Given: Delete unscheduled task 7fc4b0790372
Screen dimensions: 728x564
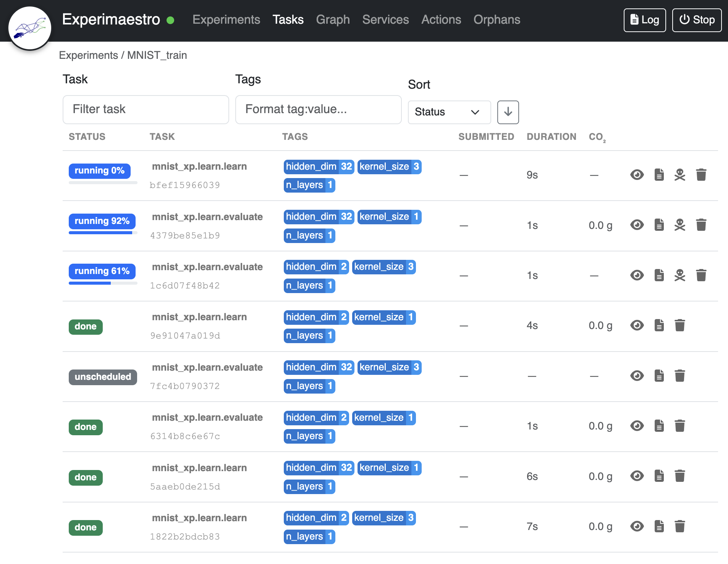Looking at the screenshot, I should click(x=679, y=376).
